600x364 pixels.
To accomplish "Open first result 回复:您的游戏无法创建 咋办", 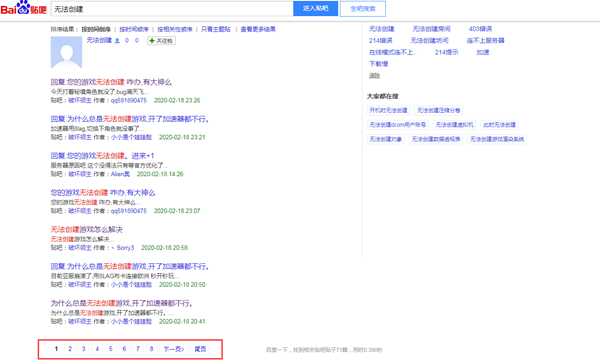I will coord(111,82).
